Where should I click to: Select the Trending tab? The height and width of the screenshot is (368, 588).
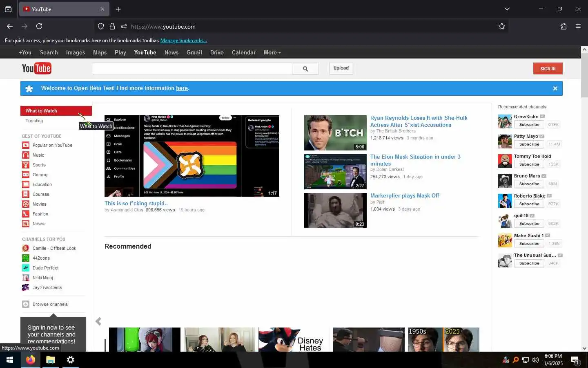coord(34,121)
